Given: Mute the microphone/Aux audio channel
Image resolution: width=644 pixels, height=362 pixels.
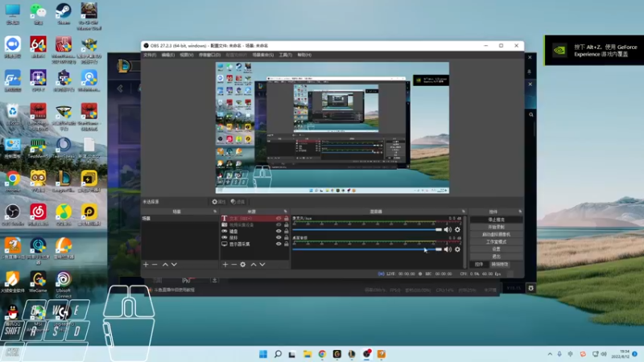Looking at the screenshot, I should (x=448, y=229).
